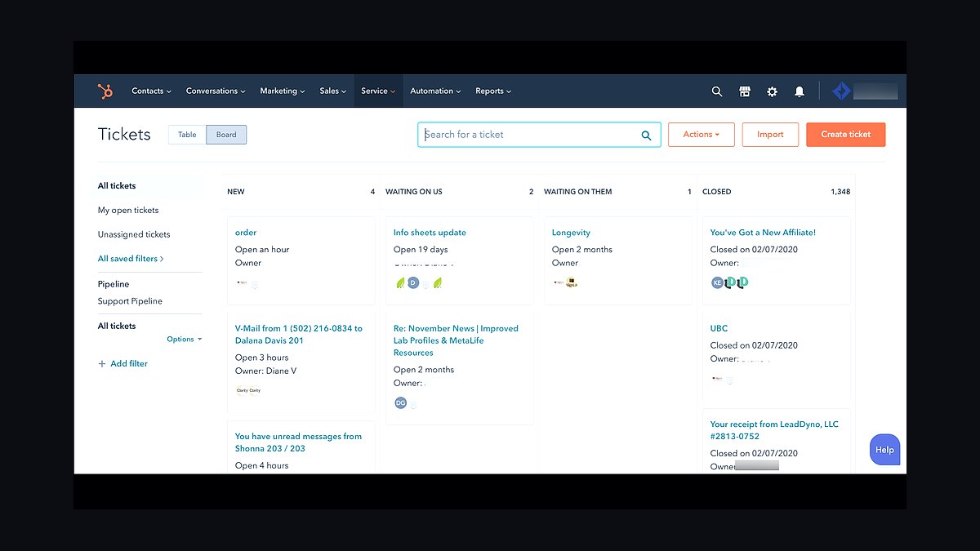The image size is (980, 551).
Task: Open the V-Mail from 1 (502) 216-0834 ticket
Action: click(299, 335)
